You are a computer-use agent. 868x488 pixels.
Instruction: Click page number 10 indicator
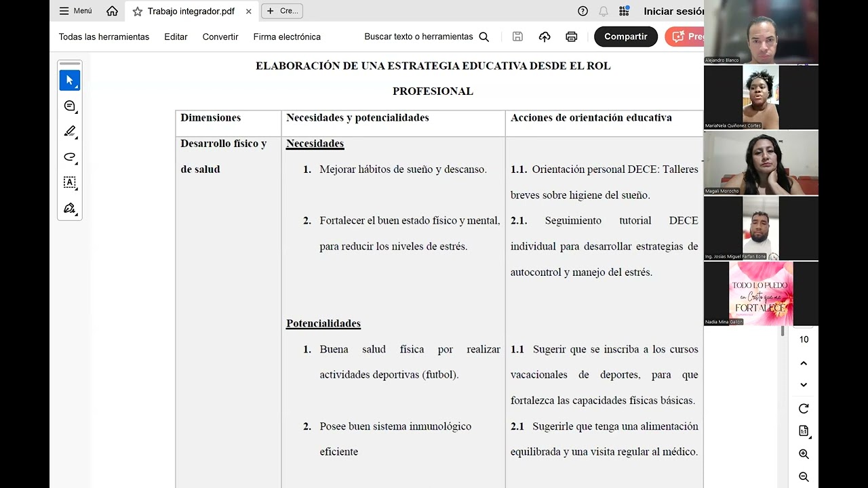click(x=804, y=340)
